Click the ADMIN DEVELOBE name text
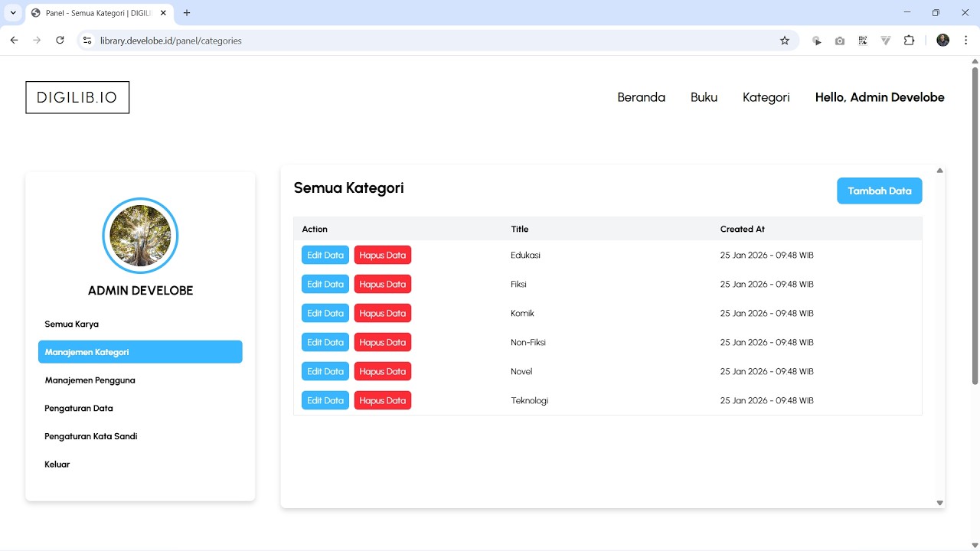Screen dimensions: 980x551 click(x=140, y=291)
